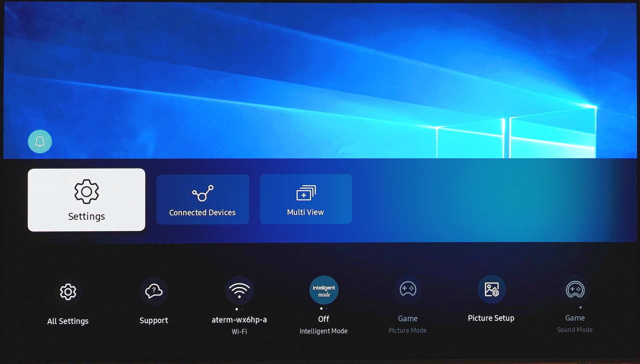Click the Support label
The width and height of the screenshot is (640, 364).
coord(154,320)
